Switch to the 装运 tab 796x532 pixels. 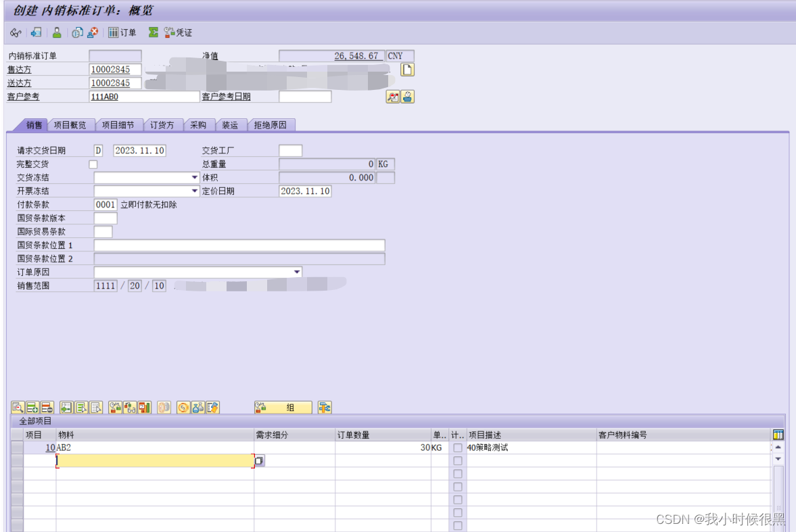(x=231, y=124)
